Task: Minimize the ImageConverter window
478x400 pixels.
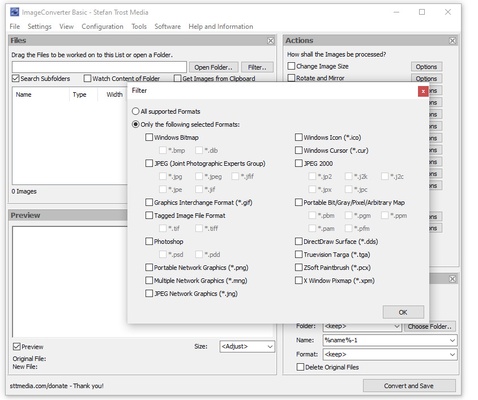Action: [x=396, y=12]
